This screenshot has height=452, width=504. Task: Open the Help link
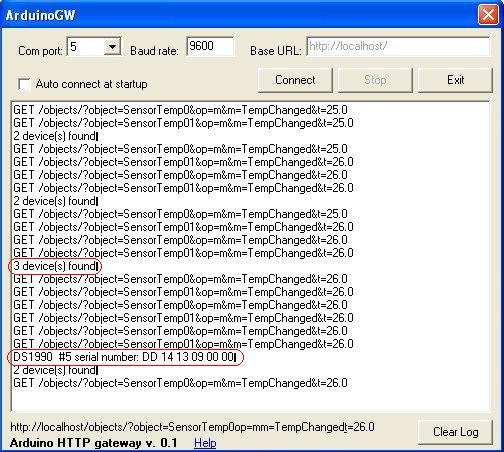[x=205, y=443]
